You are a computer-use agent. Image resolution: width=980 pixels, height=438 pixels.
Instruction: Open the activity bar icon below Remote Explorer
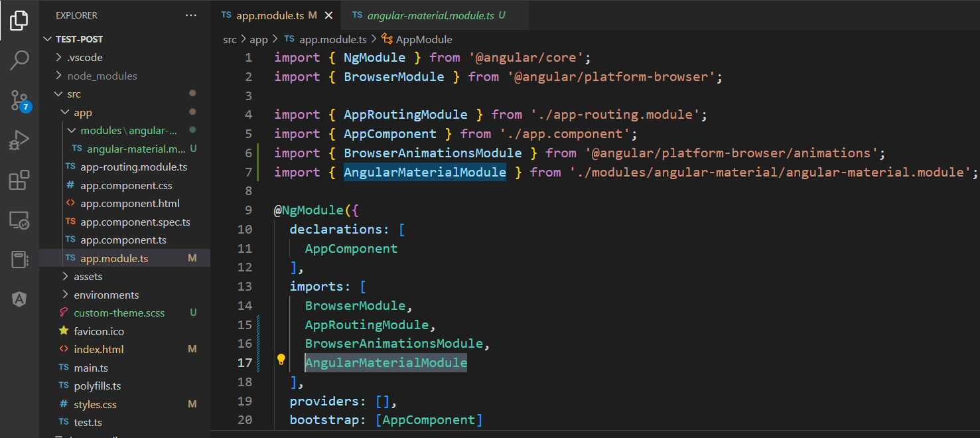click(19, 259)
